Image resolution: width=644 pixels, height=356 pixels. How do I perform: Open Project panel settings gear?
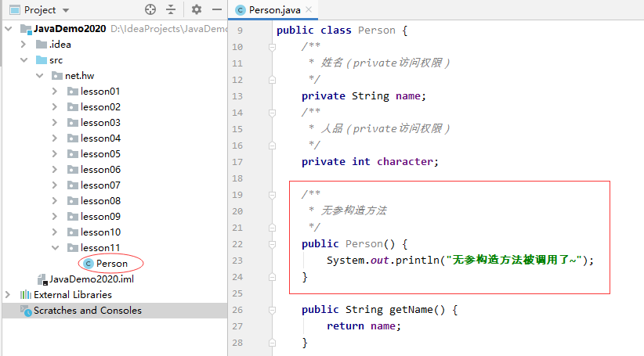tap(197, 9)
